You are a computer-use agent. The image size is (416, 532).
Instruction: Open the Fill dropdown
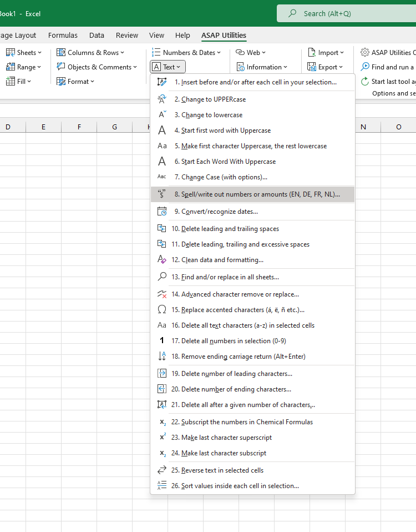point(19,82)
